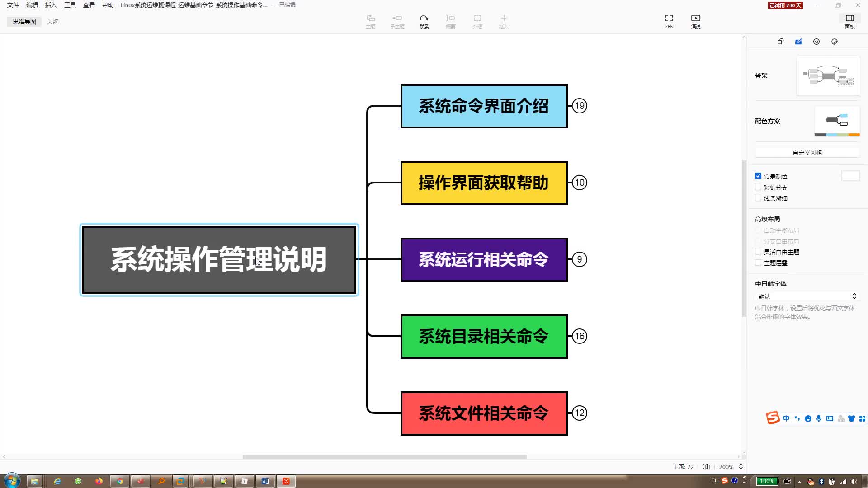Click the red XMind taskbar icon
The height and width of the screenshot is (488, 868).
[286, 481]
